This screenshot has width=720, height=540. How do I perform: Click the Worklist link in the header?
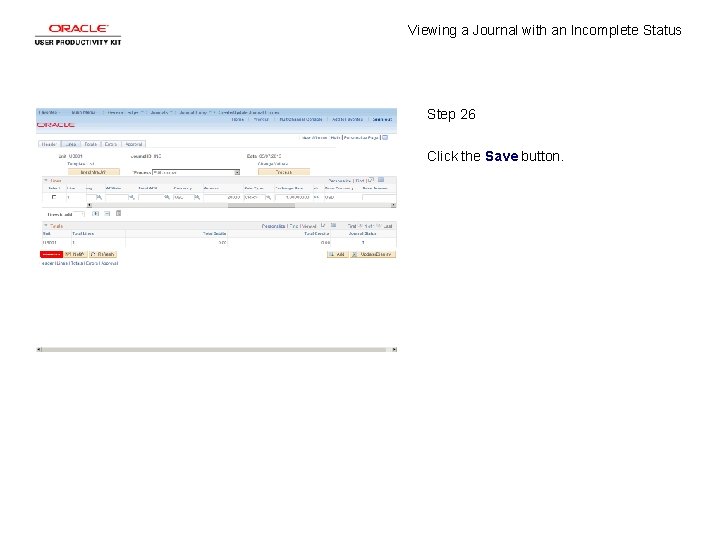[261, 119]
